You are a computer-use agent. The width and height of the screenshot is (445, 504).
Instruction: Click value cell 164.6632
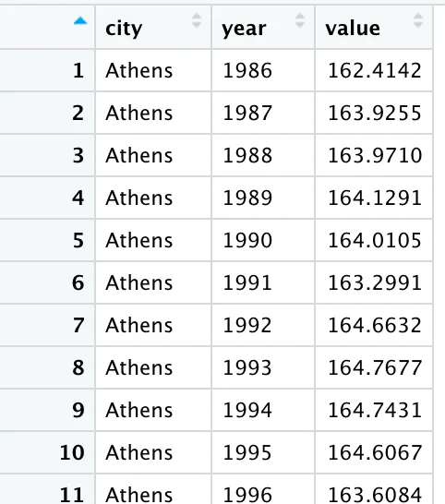374,325
